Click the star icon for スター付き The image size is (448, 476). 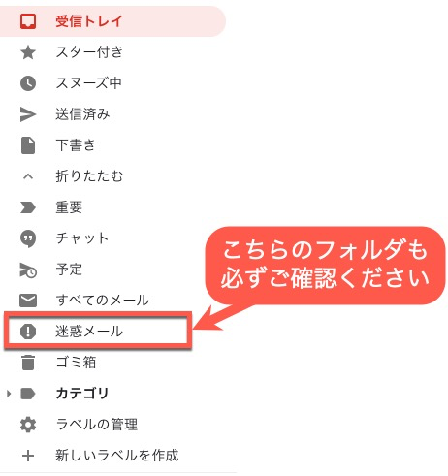[28, 52]
